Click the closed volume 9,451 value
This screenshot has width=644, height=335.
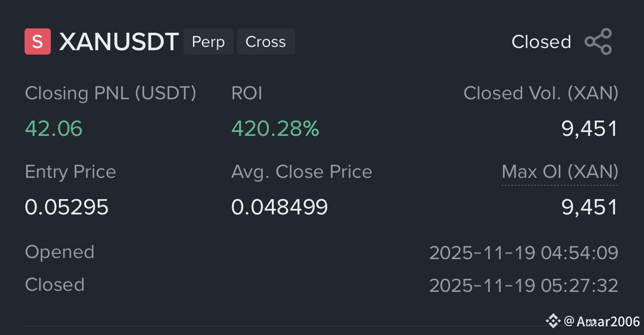click(589, 129)
